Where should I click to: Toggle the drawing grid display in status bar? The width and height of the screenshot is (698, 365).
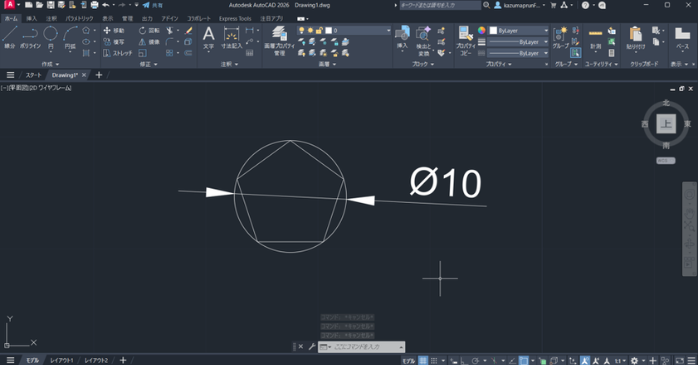click(423, 361)
